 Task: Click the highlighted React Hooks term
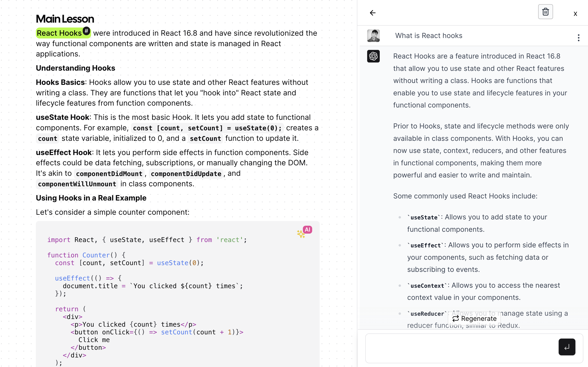pos(59,33)
